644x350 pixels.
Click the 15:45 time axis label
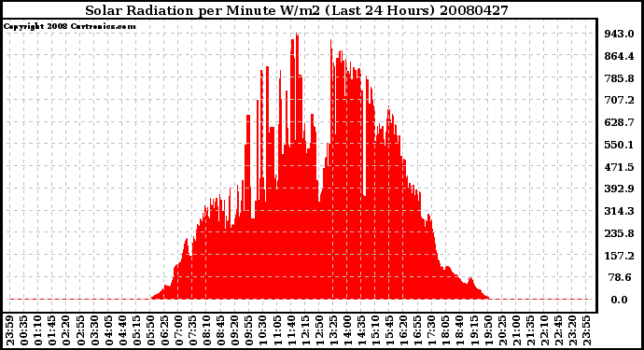pyautogui.click(x=389, y=330)
